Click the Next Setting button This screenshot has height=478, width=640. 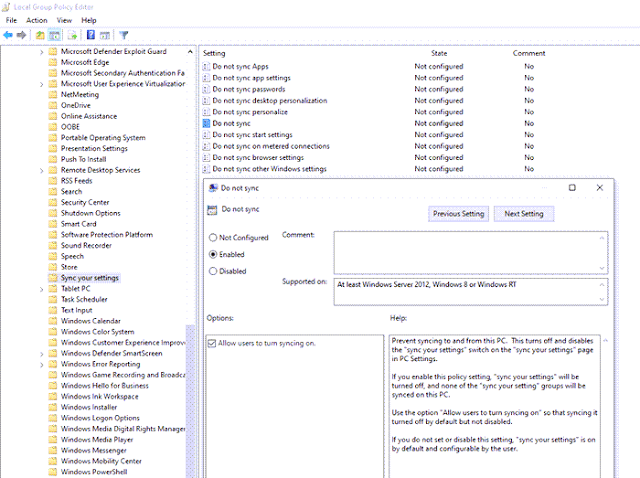pyautogui.click(x=524, y=214)
